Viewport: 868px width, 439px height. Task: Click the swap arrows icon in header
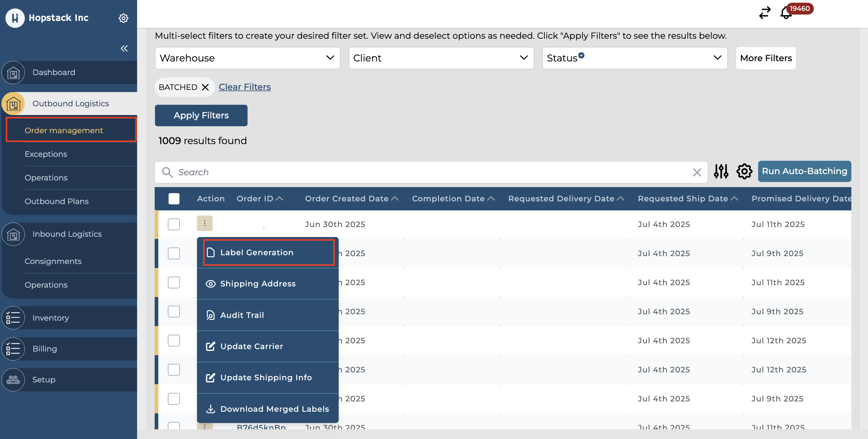pyautogui.click(x=764, y=13)
